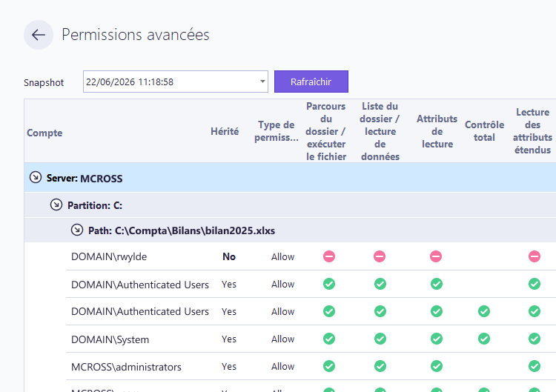Click DOMAIN\System's Attributs de lecture check icon
The width and height of the screenshot is (556, 392).
tap(437, 339)
